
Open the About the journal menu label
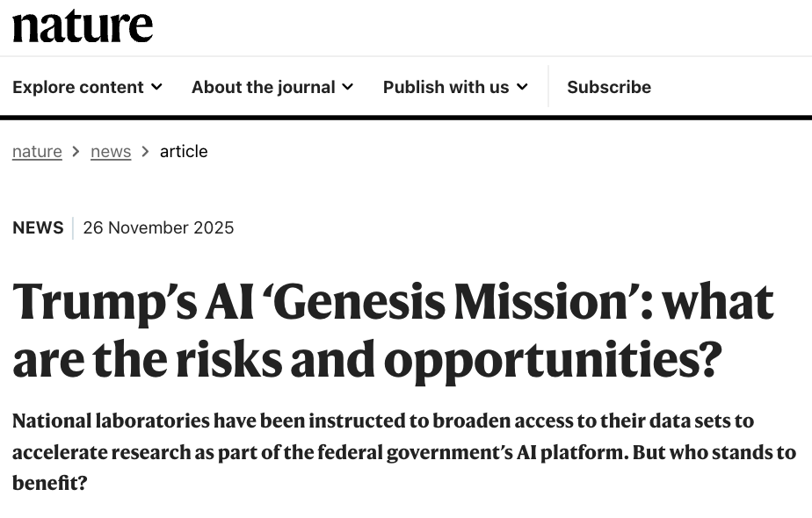coord(263,87)
